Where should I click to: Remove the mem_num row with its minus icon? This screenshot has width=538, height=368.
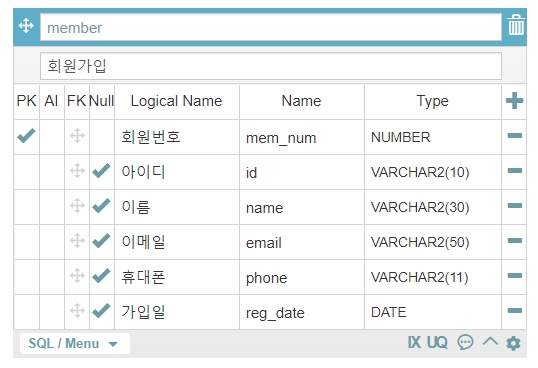(515, 136)
